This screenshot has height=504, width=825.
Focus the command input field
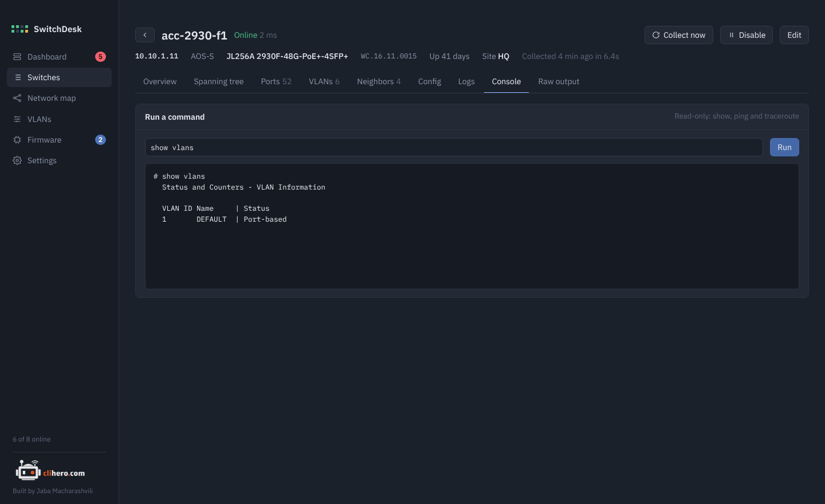[454, 147]
